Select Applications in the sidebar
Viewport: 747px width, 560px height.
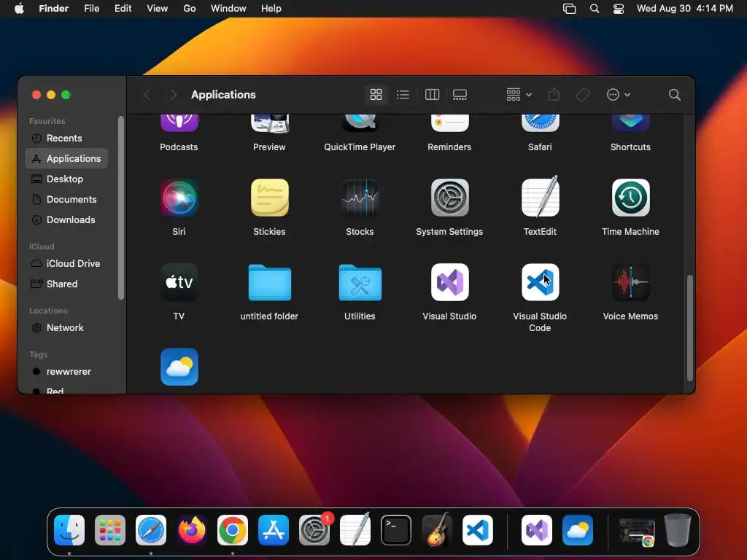click(x=66, y=158)
